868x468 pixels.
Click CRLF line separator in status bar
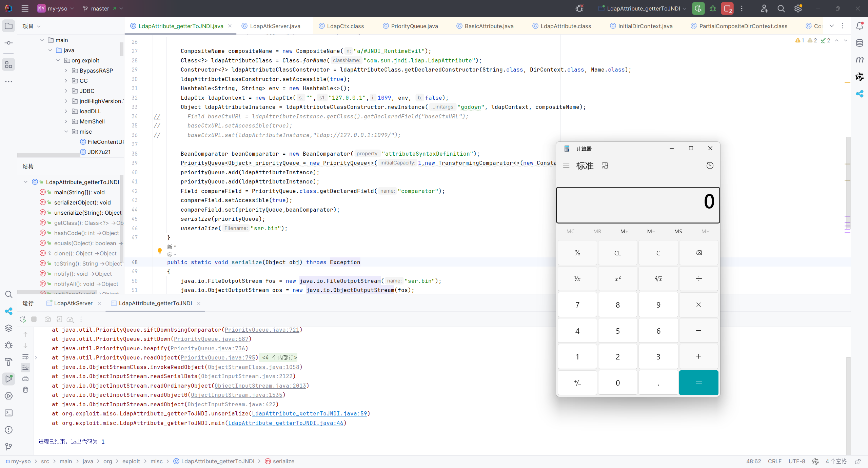775,462
